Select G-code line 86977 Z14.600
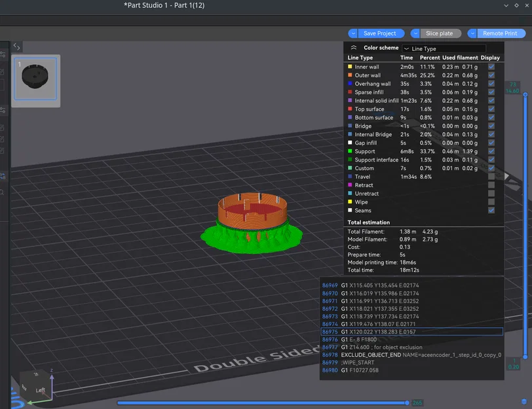 point(411,347)
